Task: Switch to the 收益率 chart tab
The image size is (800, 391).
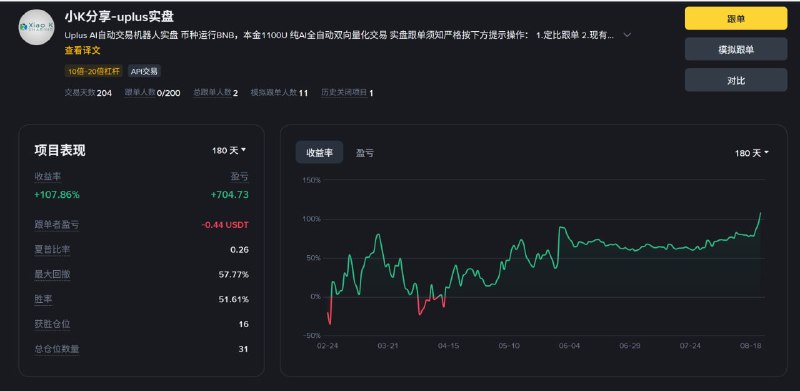Action: pyautogui.click(x=319, y=153)
